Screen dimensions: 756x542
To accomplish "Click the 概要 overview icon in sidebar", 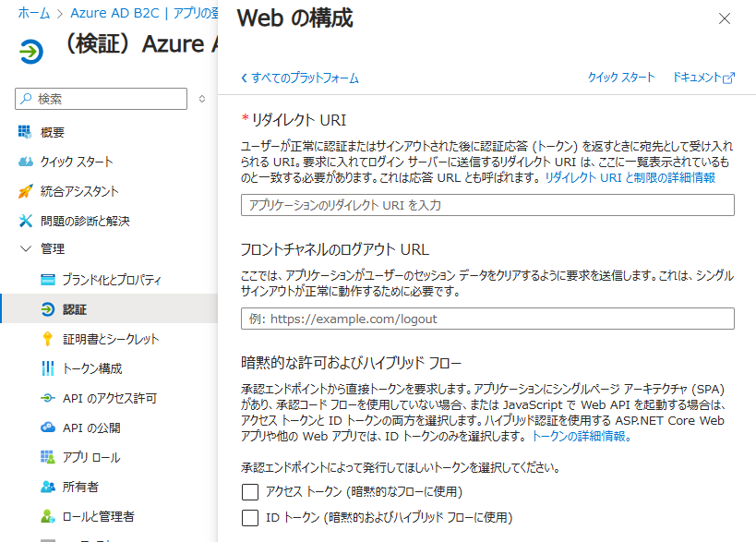I will (x=25, y=132).
